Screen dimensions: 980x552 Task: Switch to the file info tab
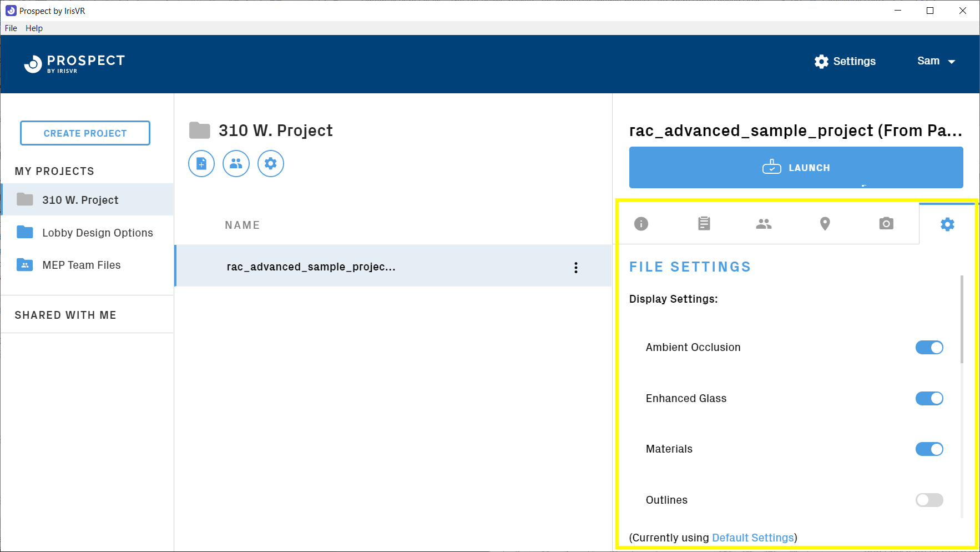click(641, 224)
